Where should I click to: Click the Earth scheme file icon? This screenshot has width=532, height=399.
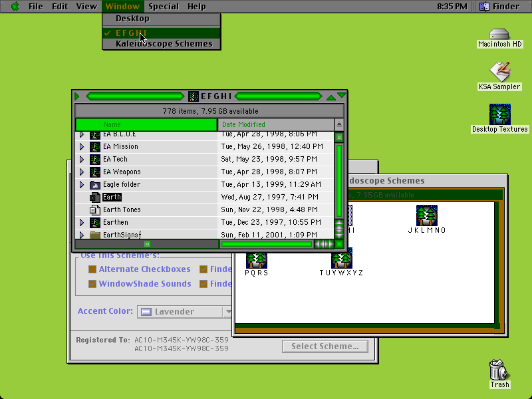click(95, 197)
